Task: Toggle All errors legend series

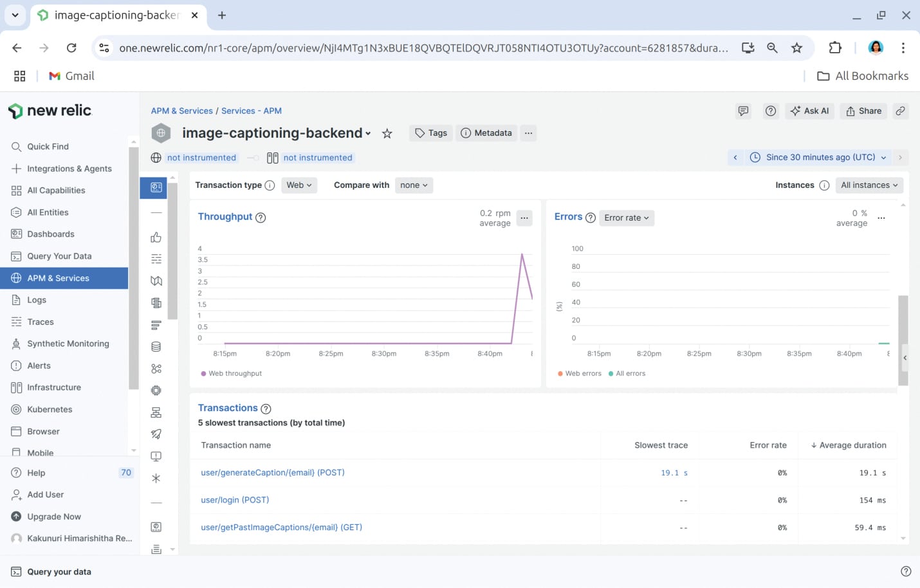Action: [x=627, y=374]
